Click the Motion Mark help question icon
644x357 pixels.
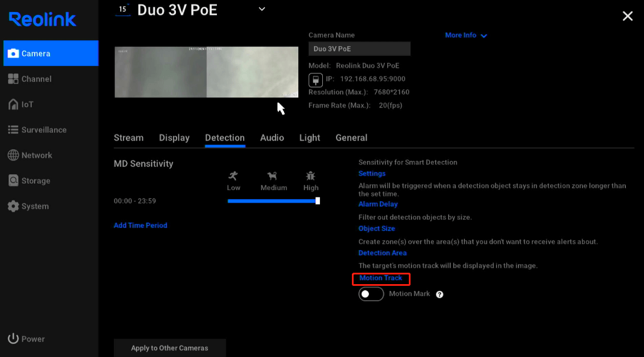[x=440, y=294]
